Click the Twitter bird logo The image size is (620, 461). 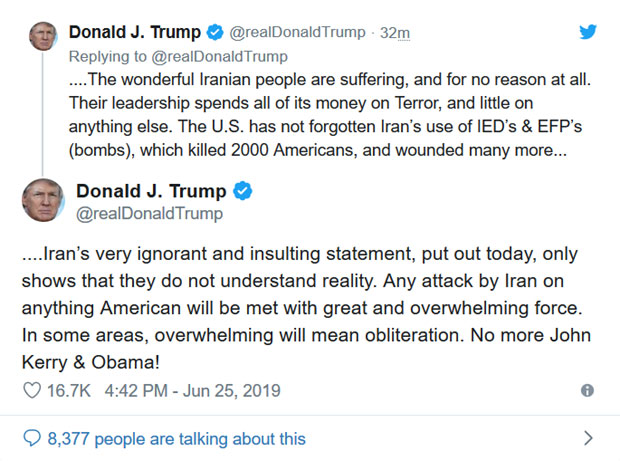(x=589, y=31)
